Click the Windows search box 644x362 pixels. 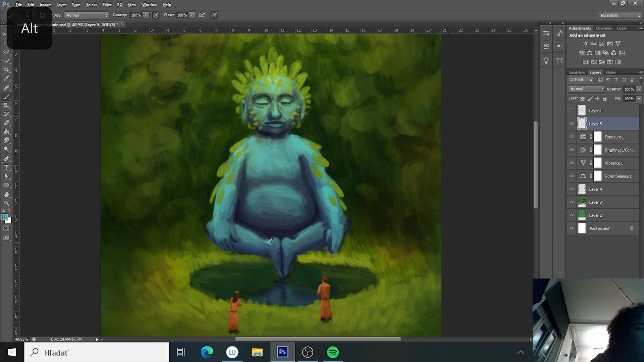coord(97,352)
